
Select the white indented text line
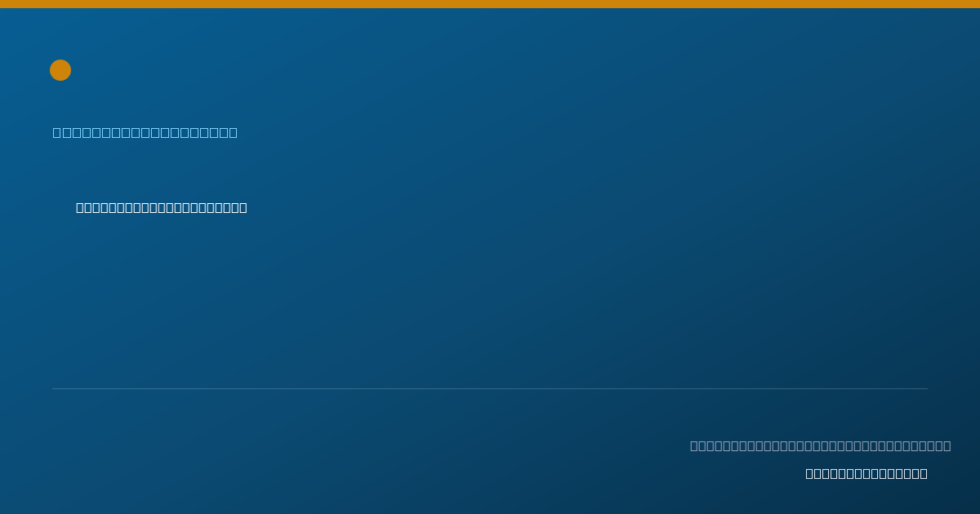(x=162, y=207)
